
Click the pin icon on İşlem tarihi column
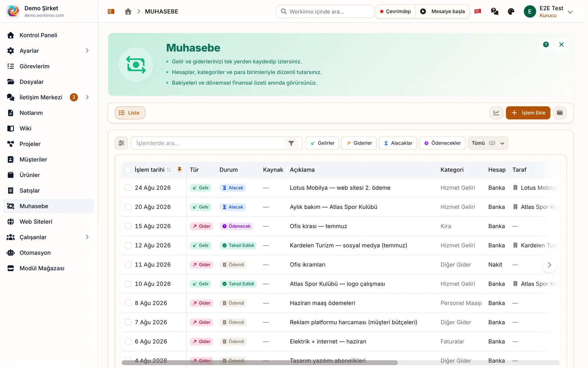coord(180,170)
